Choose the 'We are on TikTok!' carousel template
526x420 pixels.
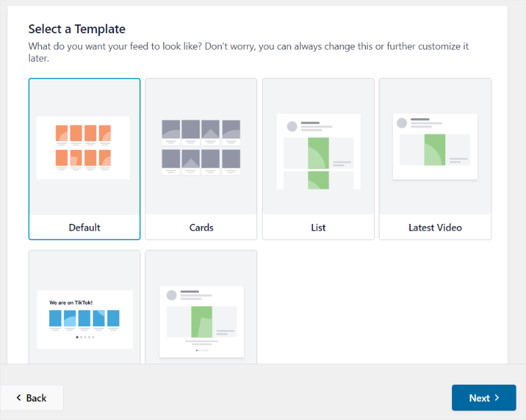(84, 307)
